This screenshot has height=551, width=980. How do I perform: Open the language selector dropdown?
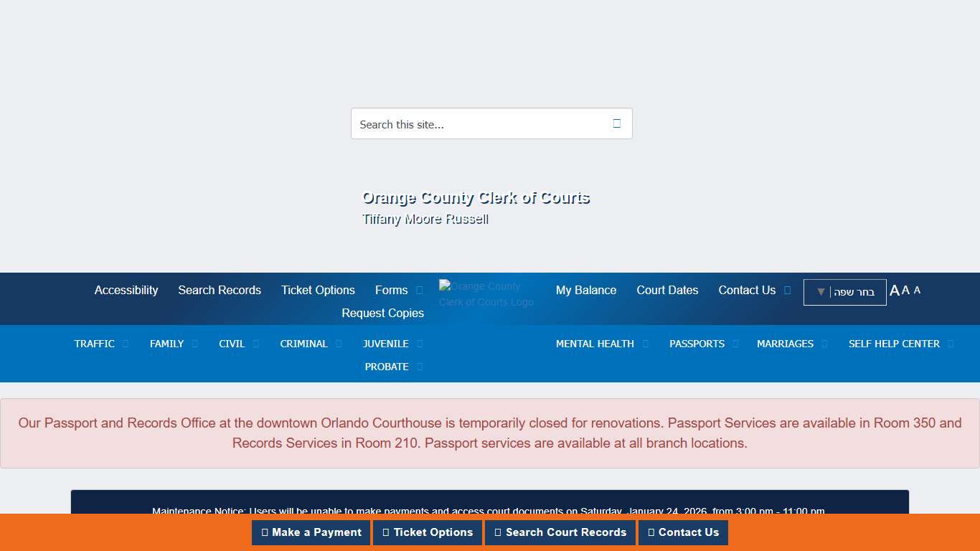pyautogui.click(x=844, y=292)
